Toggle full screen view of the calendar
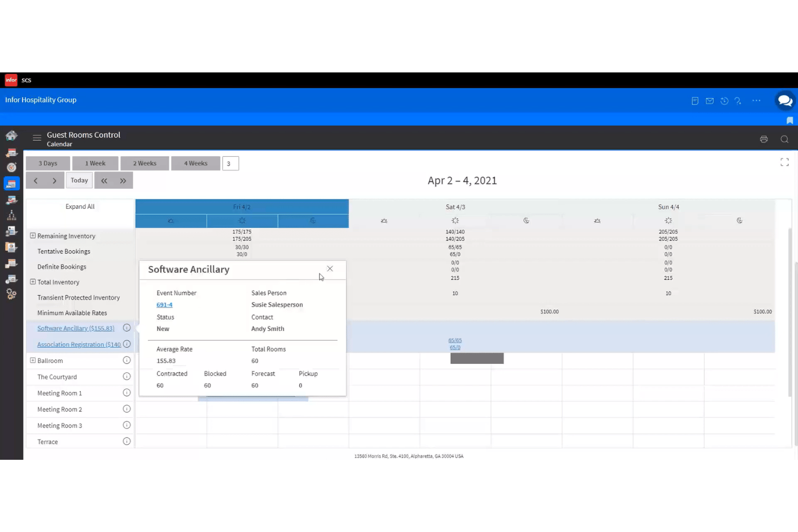 tap(785, 162)
